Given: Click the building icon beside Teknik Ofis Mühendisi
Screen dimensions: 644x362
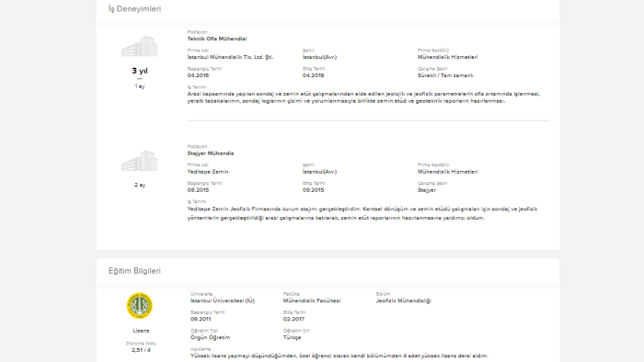Looking at the screenshot, I should pyautogui.click(x=140, y=46).
